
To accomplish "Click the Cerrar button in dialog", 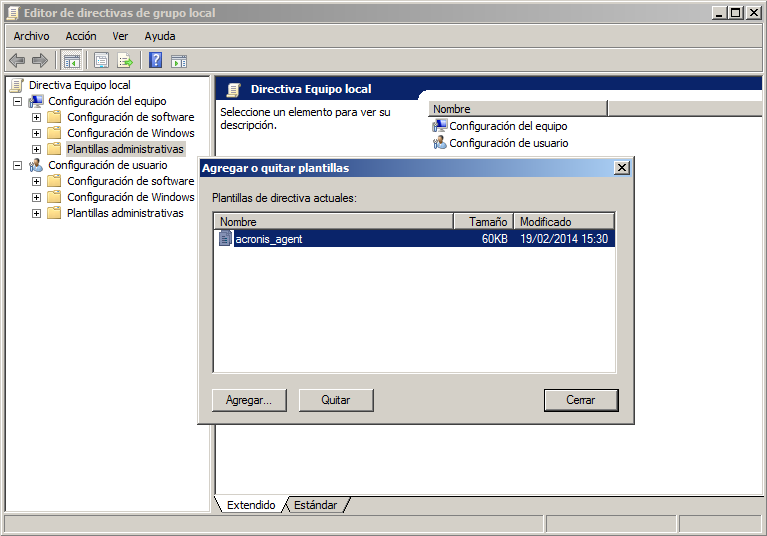I will point(580,400).
